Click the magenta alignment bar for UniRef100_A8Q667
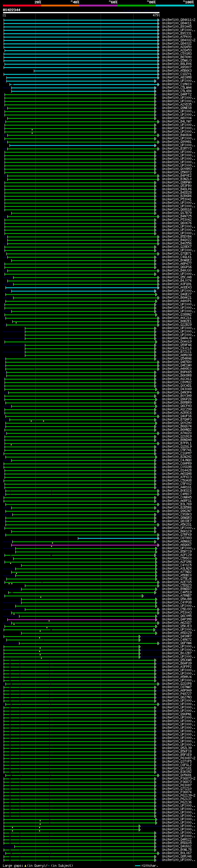Image resolution: width=197 pixels, height=868 pixels. (85, 545)
